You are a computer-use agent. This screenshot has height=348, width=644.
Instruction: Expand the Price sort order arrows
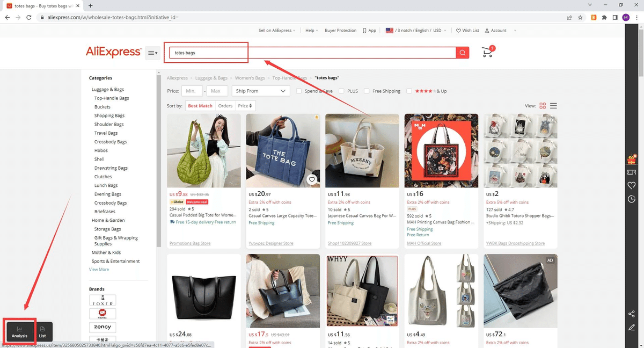pos(251,106)
